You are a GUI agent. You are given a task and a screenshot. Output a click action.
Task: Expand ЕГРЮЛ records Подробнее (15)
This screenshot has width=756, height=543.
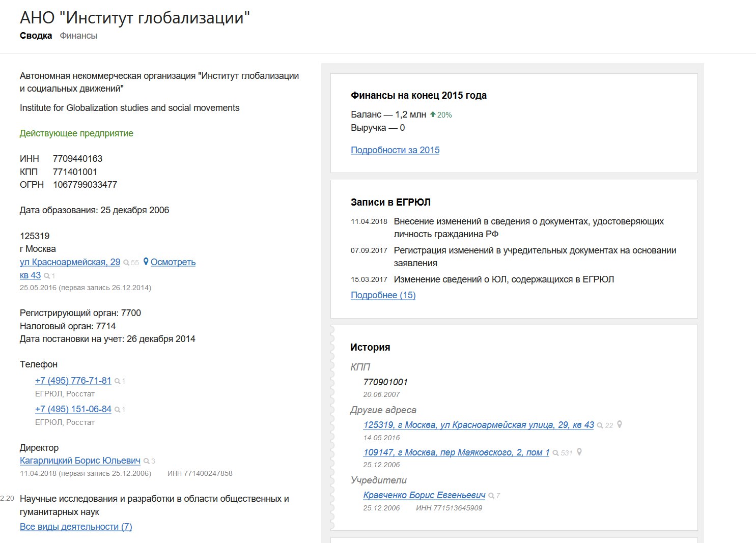click(383, 295)
